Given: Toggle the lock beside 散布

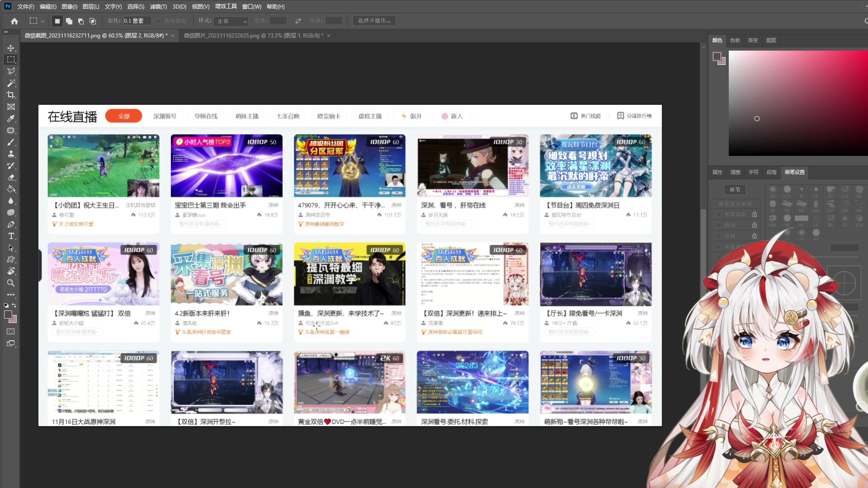Looking at the screenshot, I should pyautogui.click(x=755, y=225).
